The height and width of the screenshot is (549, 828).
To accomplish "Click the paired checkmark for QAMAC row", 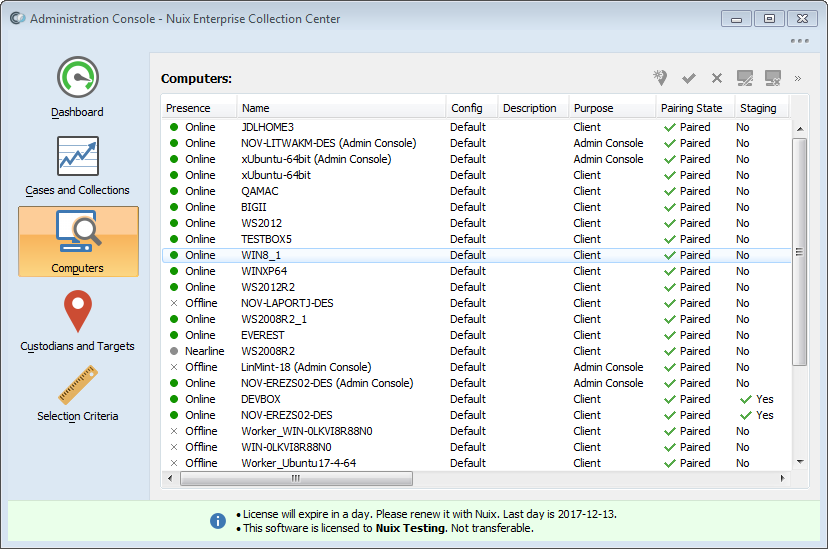I will (x=670, y=192).
